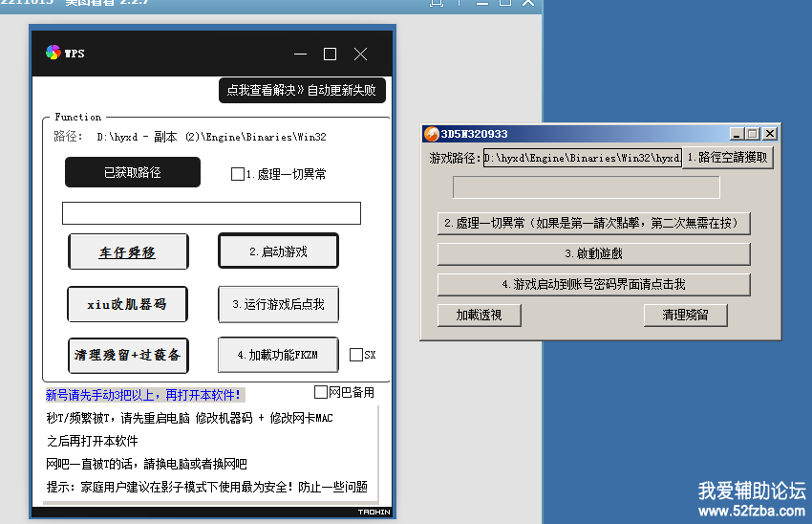
Task: Click the path text D:\hyxd - 副本 (2)\Engine
Action: (x=211, y=137)
